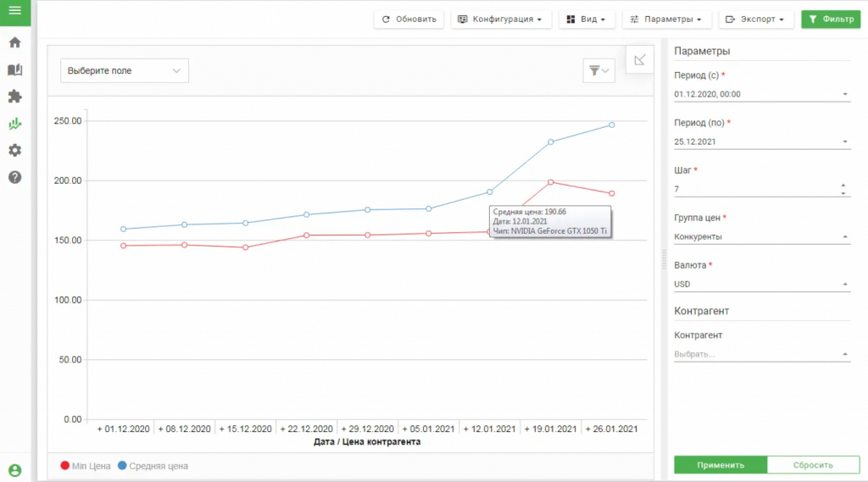Open the Конфигурация menu

click(501, 19)
